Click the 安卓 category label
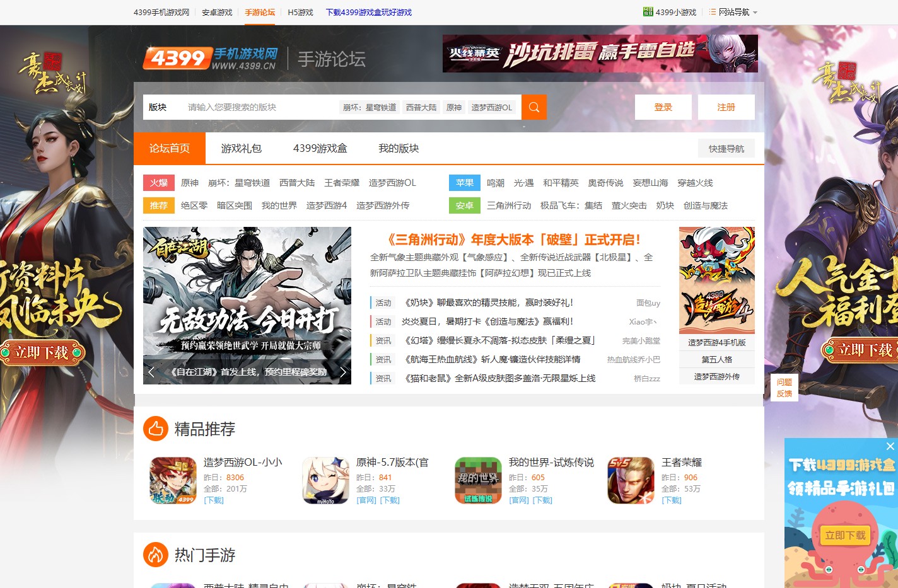Image resolution: width=898 pixels, height=588 pixels. pos(465,205)
